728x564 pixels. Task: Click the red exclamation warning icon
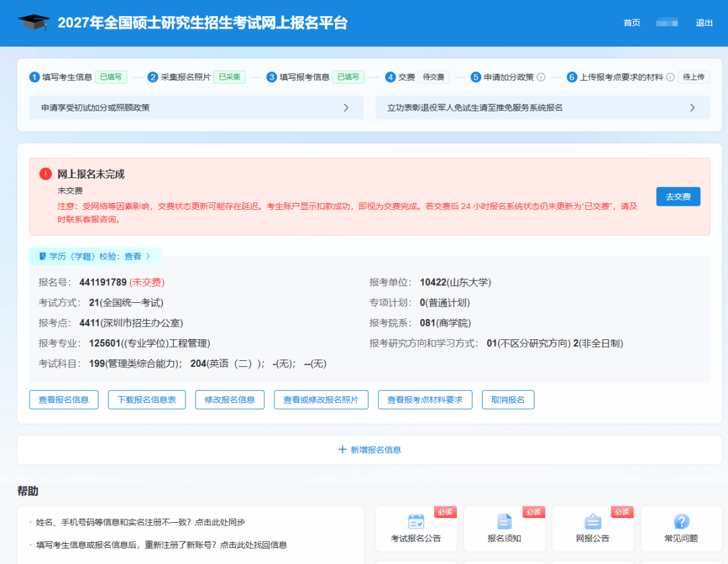click(x=46, y=174)
